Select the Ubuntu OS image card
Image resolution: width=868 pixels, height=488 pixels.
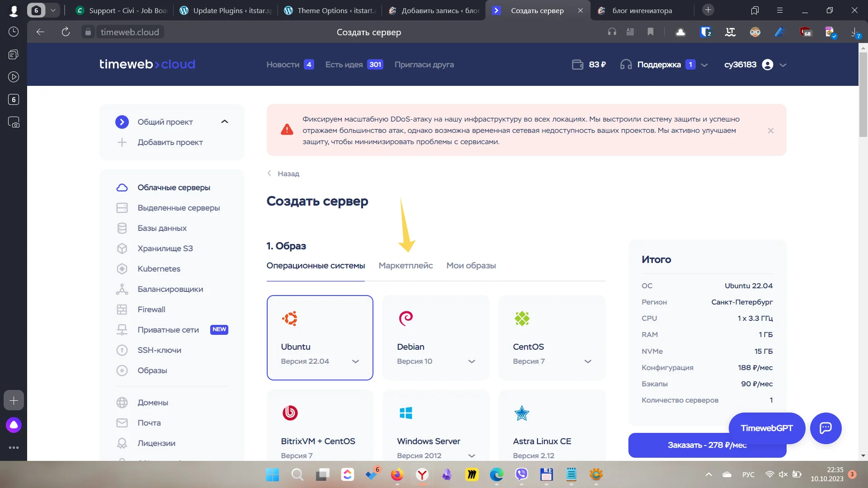point(320,338)
